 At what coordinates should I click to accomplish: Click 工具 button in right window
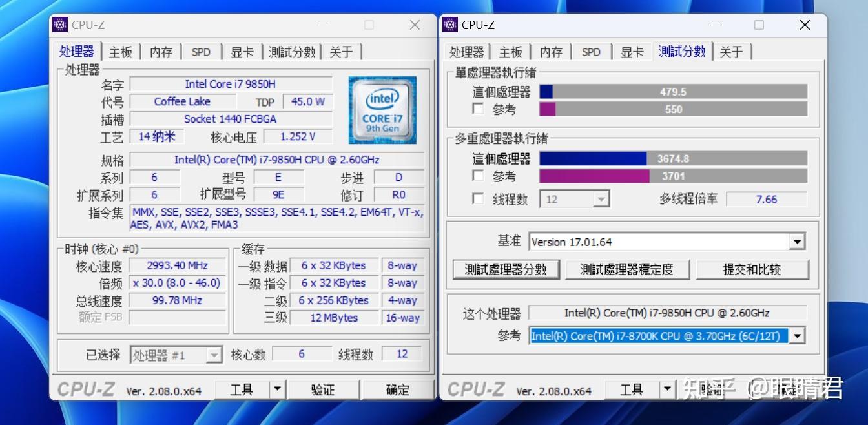632,389
